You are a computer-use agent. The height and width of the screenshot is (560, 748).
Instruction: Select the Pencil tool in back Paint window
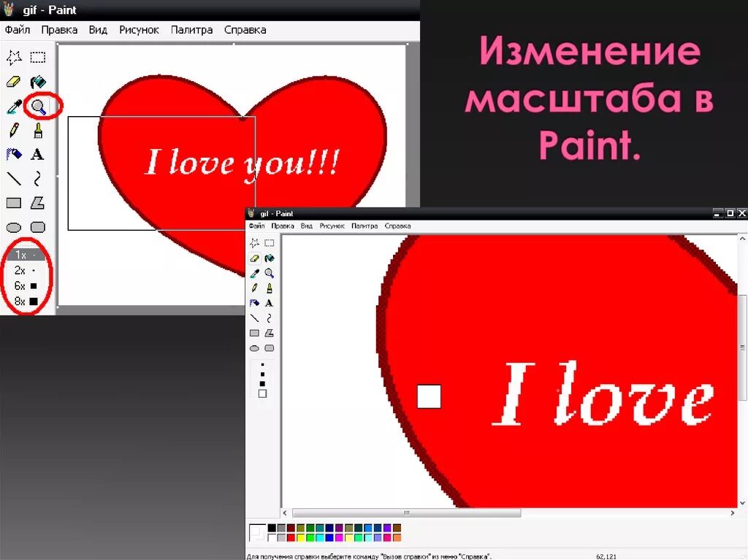pos(14,130)
